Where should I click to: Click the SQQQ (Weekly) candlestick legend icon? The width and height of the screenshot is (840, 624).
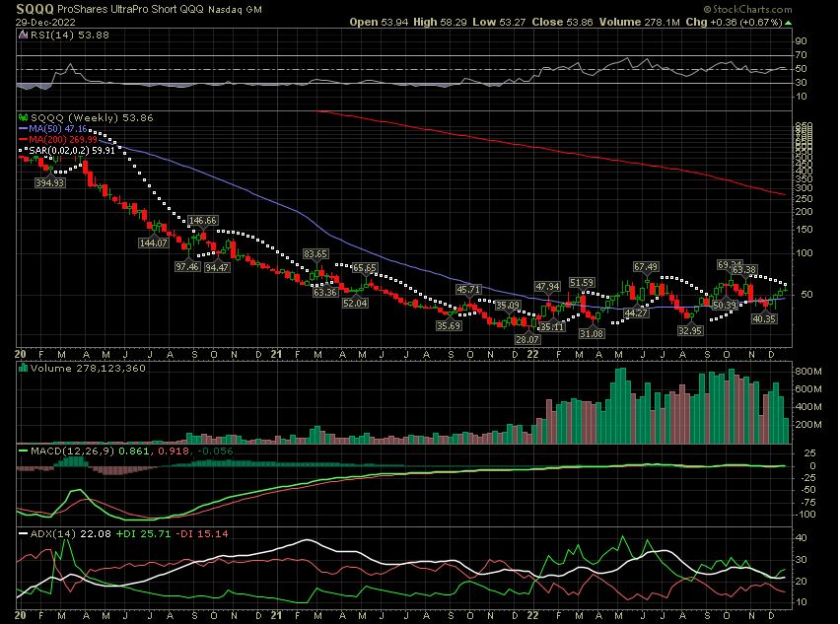pyautogui.click(x=23, y=118)
